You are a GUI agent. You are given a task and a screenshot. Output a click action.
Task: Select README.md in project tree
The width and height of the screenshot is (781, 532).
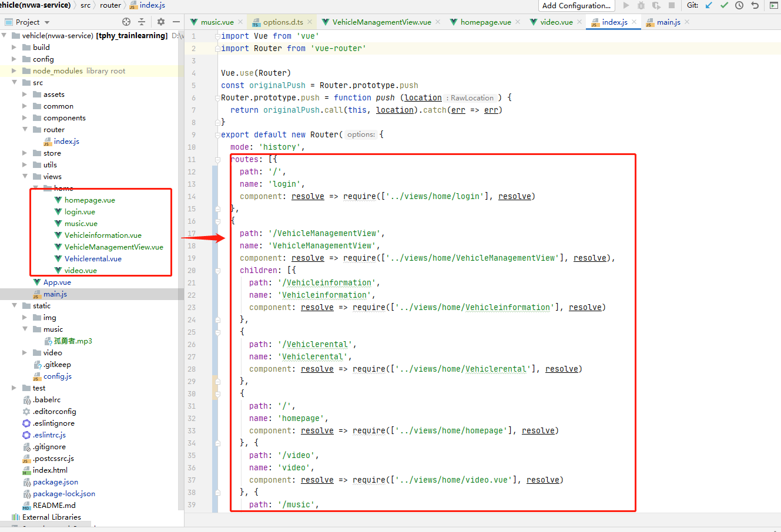click(54, 506)
